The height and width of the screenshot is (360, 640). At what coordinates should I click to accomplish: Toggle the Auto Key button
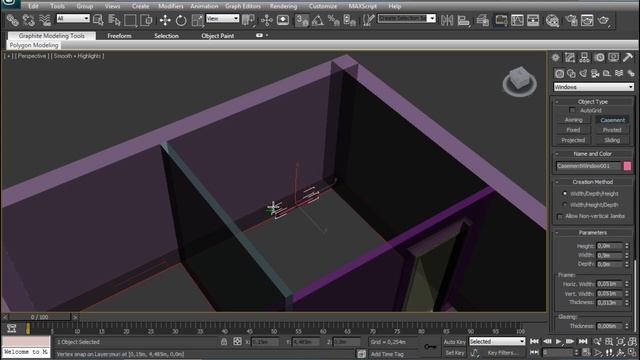pyautogui.click(x=454, y=342)
